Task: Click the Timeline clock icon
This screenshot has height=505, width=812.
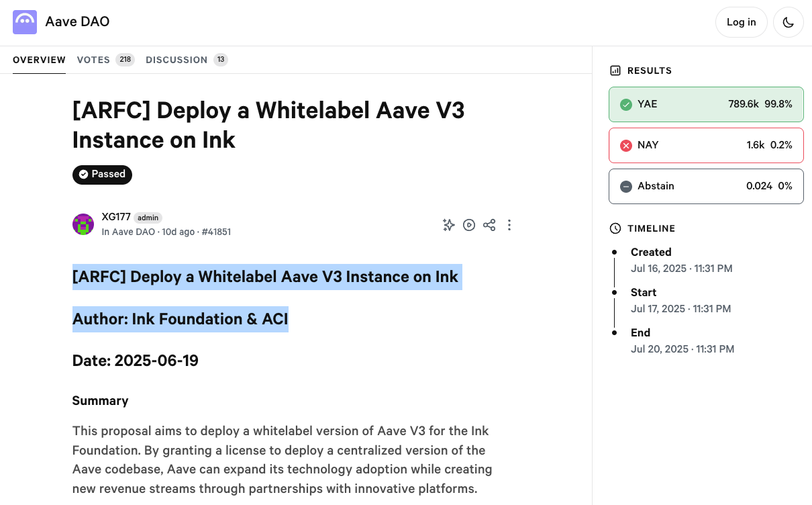Action: click(x=615, y=228)
